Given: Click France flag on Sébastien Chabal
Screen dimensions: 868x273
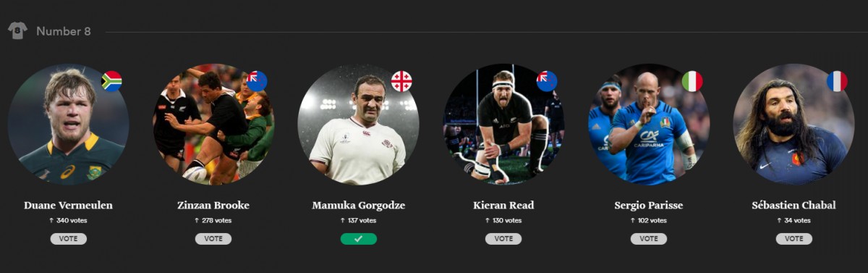Looking at the screenshot, I should (x=837, y=81).
